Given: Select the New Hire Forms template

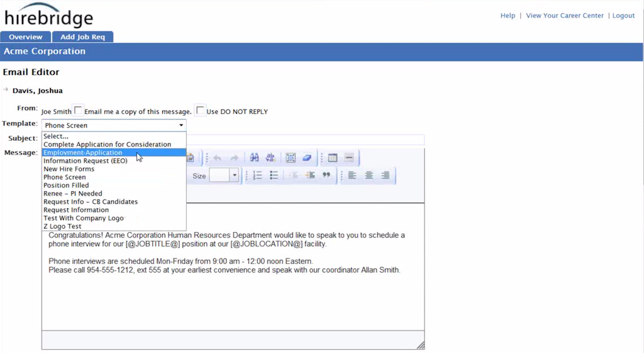Looking at the screenshot, I should pos(114,169).
